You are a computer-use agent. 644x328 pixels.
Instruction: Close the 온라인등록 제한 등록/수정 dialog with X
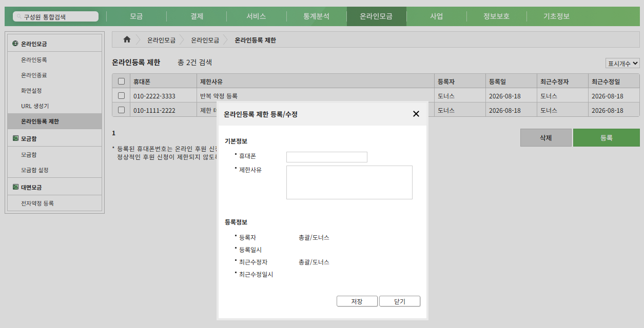coord(416,114)
